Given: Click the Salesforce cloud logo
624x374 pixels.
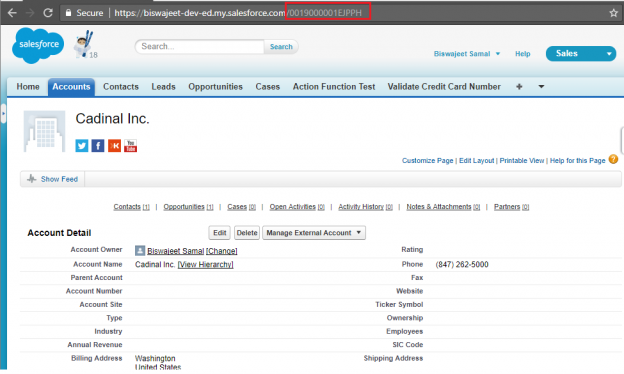Looking at the screenshot, I should point(38,45).
